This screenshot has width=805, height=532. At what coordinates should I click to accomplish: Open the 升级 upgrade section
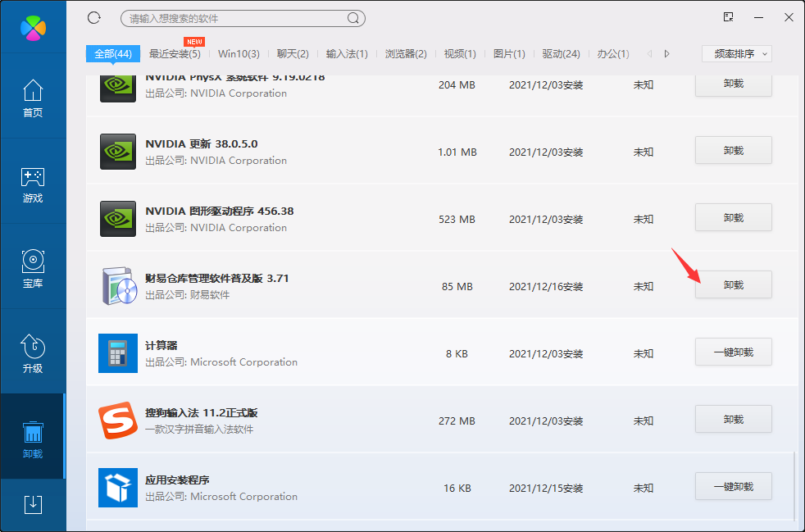pyautogui.click(x=33, y=354)
